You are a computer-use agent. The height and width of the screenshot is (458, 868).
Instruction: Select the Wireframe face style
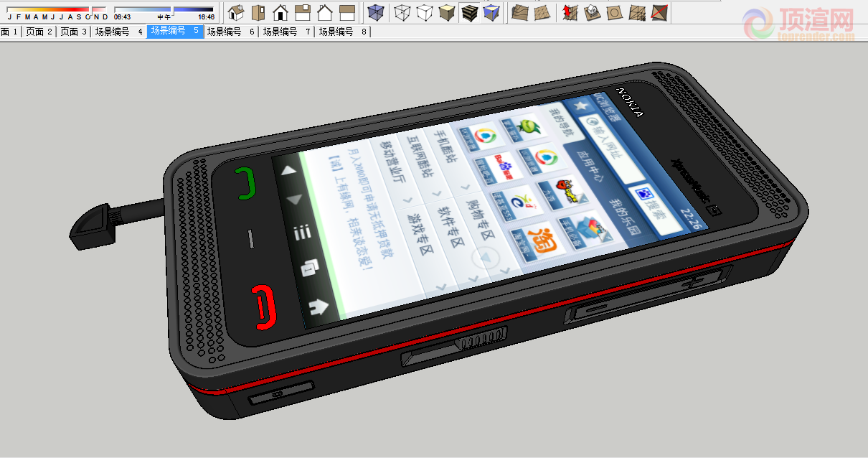403,12
